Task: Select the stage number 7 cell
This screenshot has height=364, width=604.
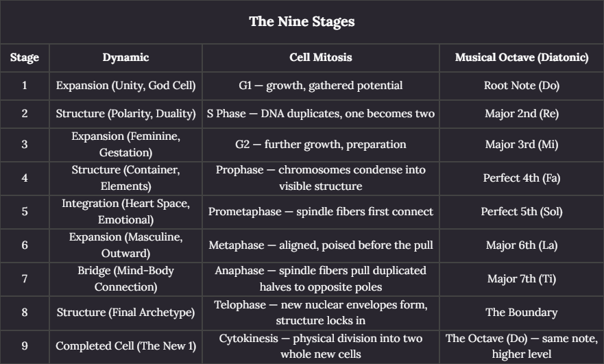Action: (25, 278)
